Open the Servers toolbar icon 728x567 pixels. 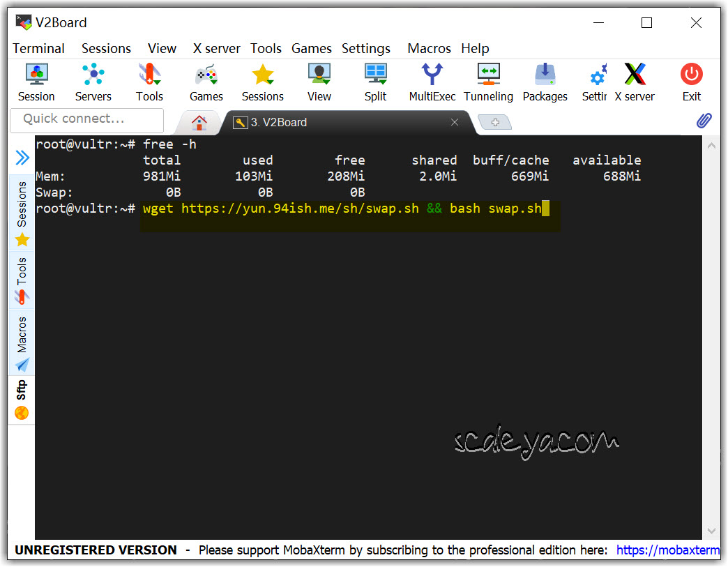click(93, 82)
